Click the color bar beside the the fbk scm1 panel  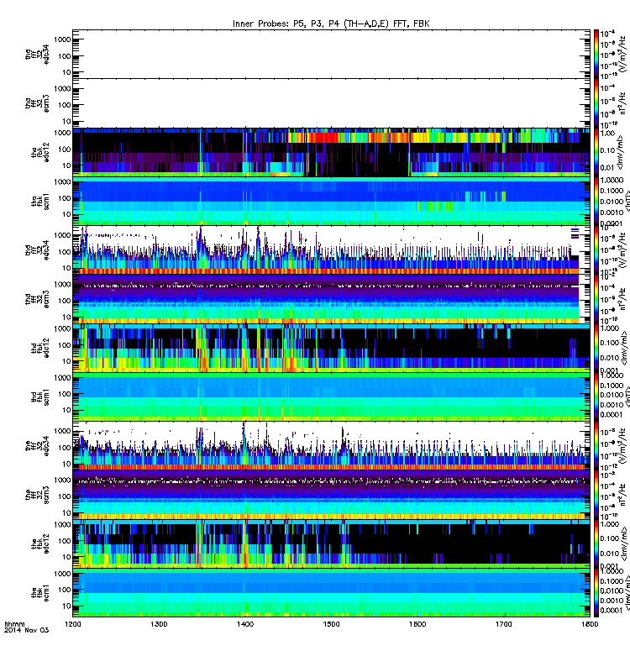(x=596, y=593)
